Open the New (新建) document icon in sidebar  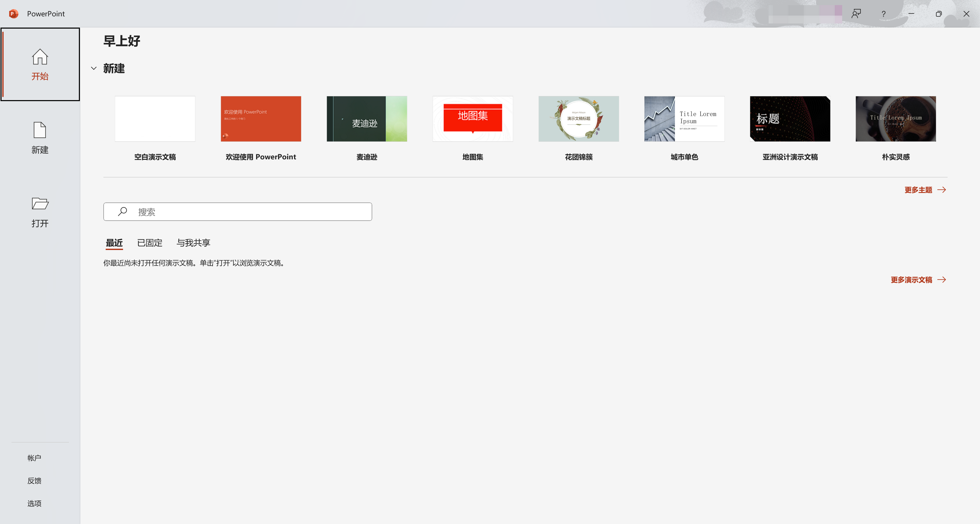40,130
